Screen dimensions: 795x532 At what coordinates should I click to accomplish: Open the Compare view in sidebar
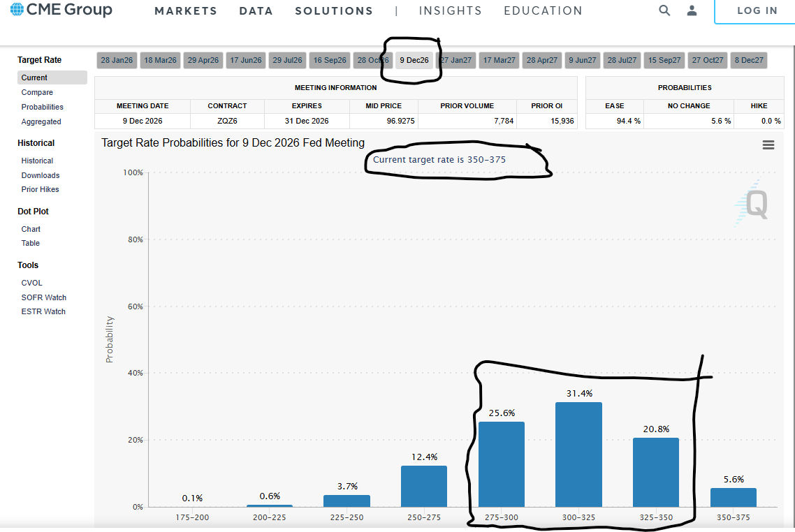click(37, 92)
